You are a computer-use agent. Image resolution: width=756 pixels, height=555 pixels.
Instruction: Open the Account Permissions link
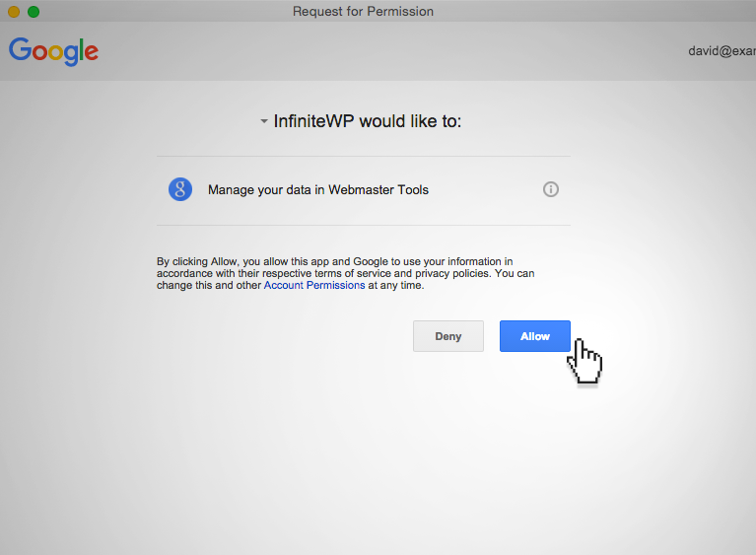coord(314,285)
